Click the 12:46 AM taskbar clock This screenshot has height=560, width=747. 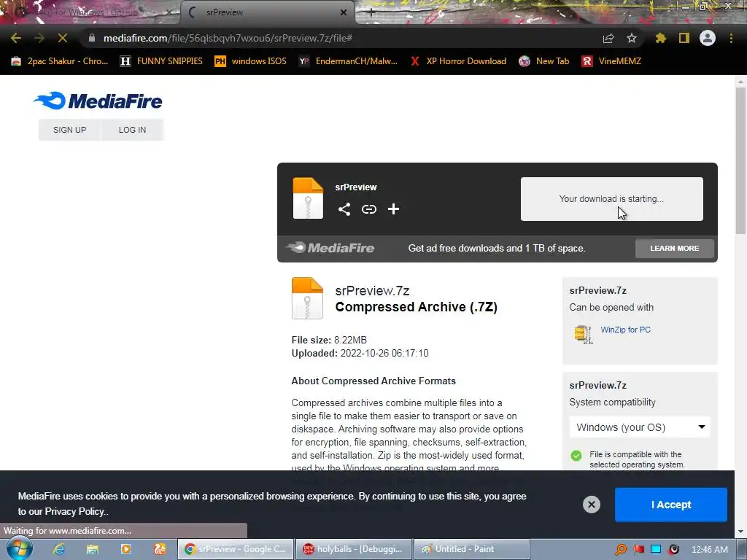click(x=709, y=550)
